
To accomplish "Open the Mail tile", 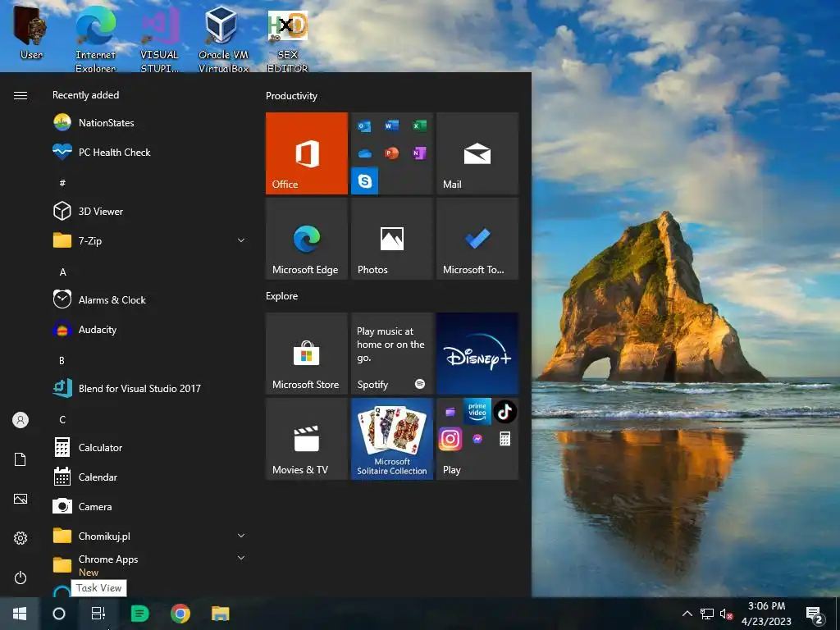I will 477,153.
